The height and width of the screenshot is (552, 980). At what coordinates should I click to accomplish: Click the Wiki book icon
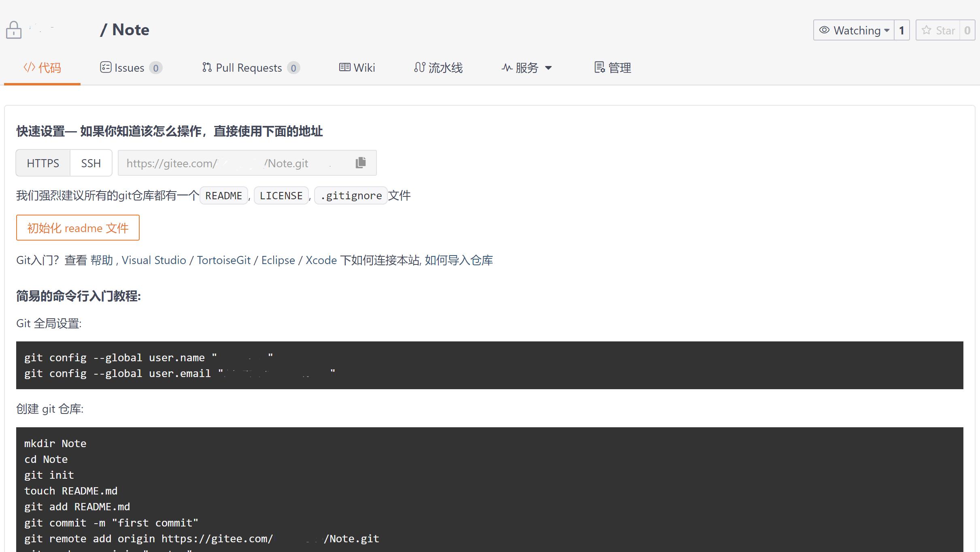tap(344, 67)
